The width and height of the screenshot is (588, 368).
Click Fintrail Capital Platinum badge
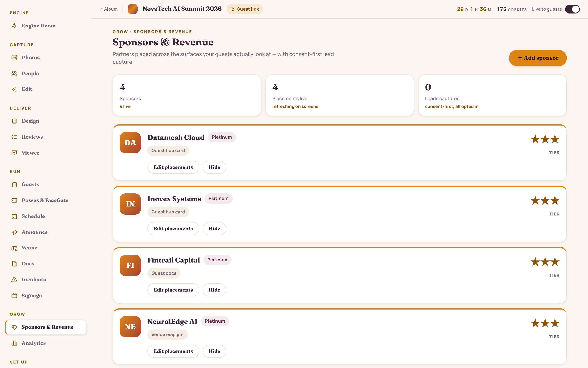tap(217, 260)
